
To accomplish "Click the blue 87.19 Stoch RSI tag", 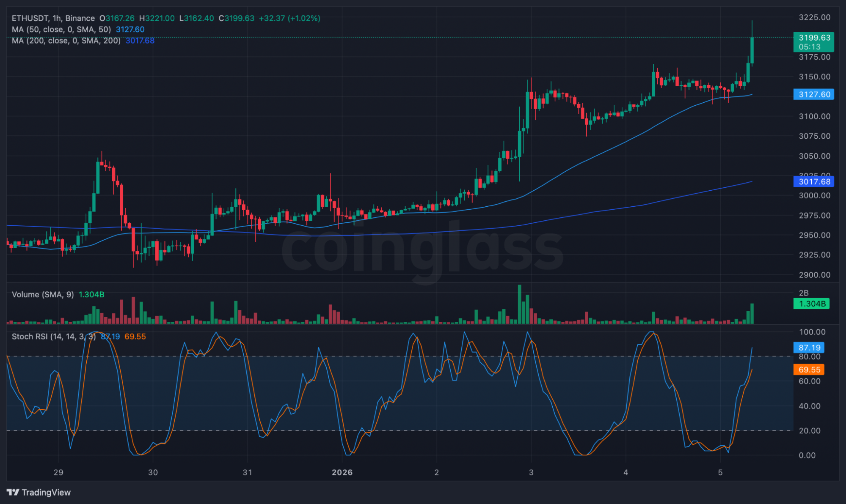I will [809, 348].
